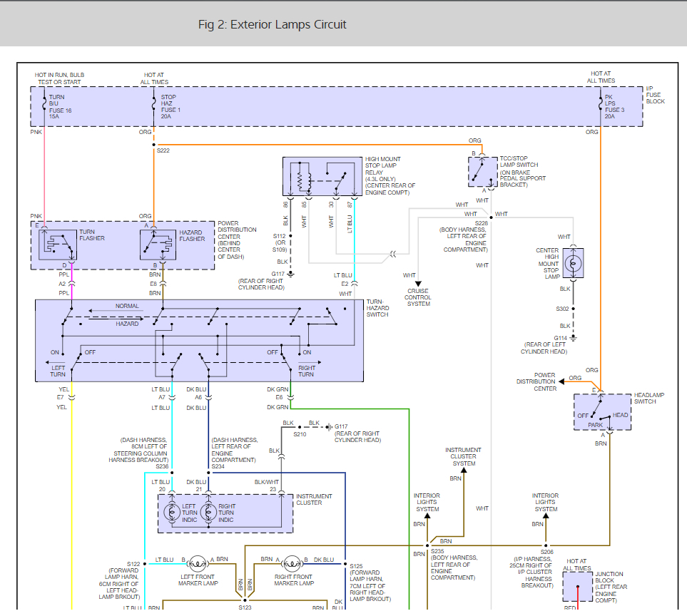Click the G114 ground symbol
Viewport: 687px width, 616px height.
[x=573, y=338]
